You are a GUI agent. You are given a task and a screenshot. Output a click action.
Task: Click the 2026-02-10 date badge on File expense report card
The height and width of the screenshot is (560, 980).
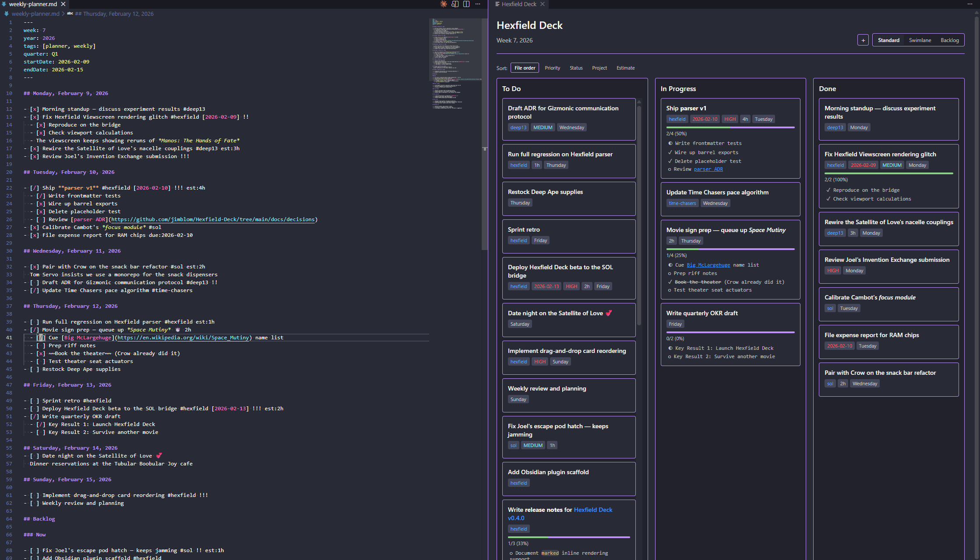(x=839, y=346)
